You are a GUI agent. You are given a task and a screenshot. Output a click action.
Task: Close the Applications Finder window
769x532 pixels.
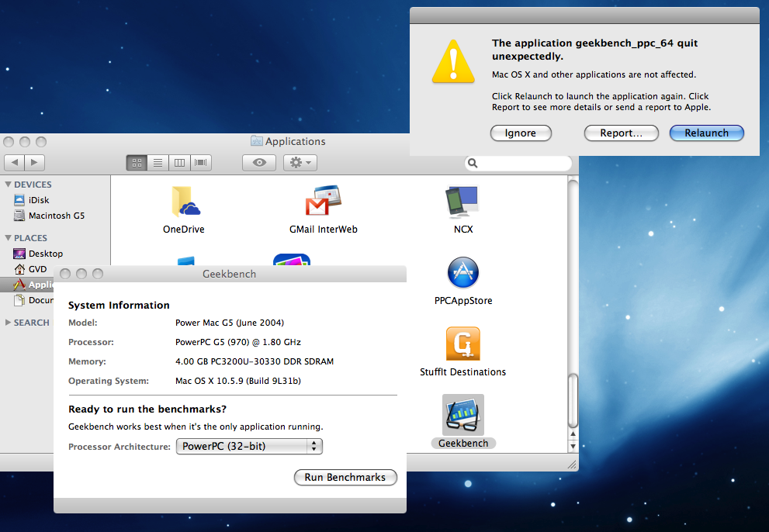(x=9, y=142)
